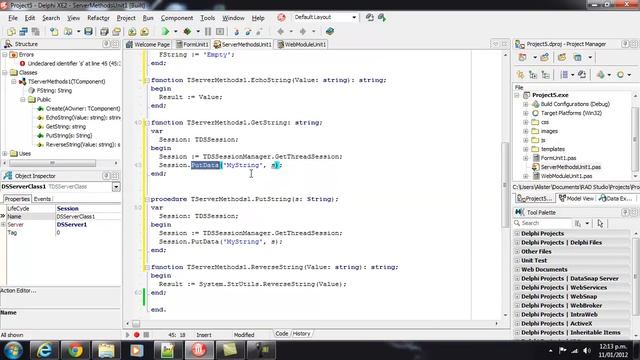Viewport: 640px width, 360px height.
Task: Click the Run (green arrow) toolbar button
Action: coord(165,31)
